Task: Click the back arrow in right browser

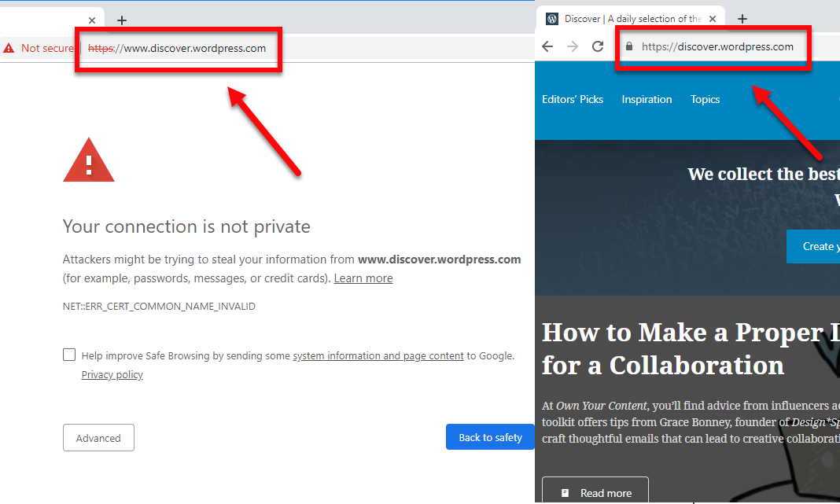Action: [x=547, y=46]
